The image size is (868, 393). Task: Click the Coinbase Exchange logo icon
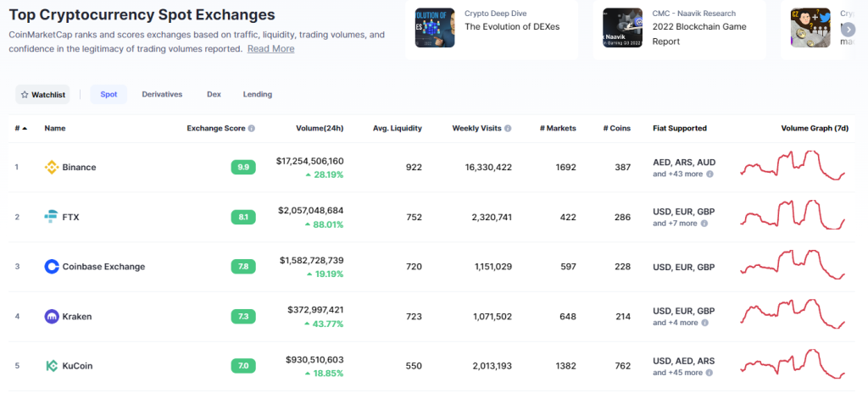[x=52, y=267]
